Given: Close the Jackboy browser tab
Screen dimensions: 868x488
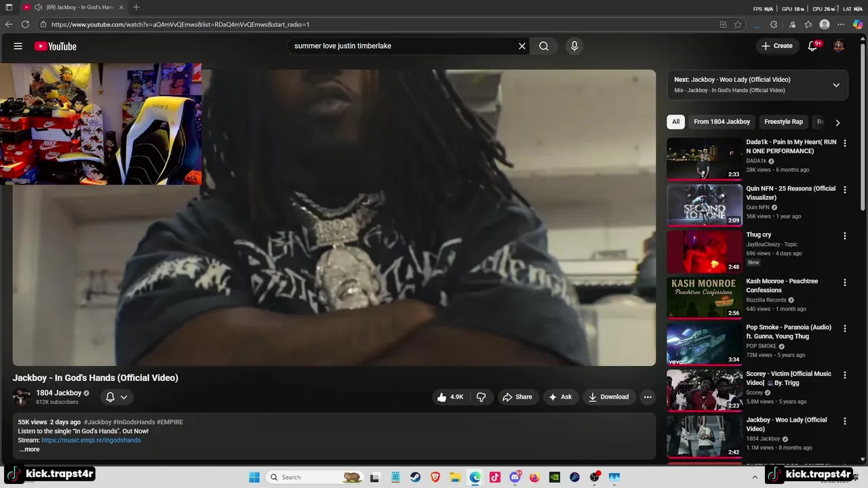Looking at the screenshot, I should (x=121, y=7).
